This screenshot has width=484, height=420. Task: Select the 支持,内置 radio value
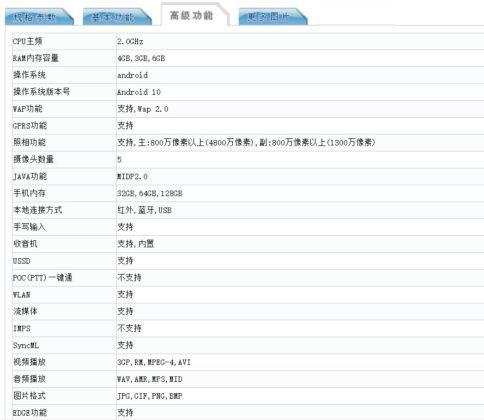tap(136, 244)
